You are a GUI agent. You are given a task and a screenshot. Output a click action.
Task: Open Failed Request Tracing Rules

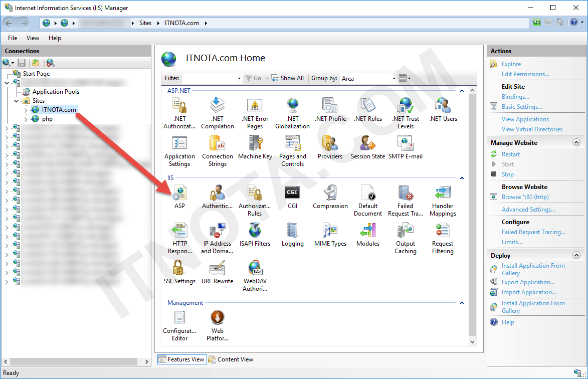click(x=406, y=196)
